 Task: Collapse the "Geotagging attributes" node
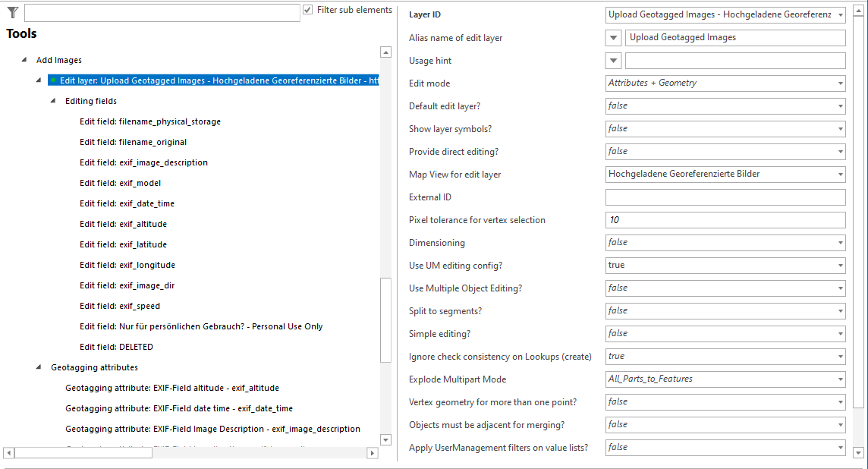38,367
